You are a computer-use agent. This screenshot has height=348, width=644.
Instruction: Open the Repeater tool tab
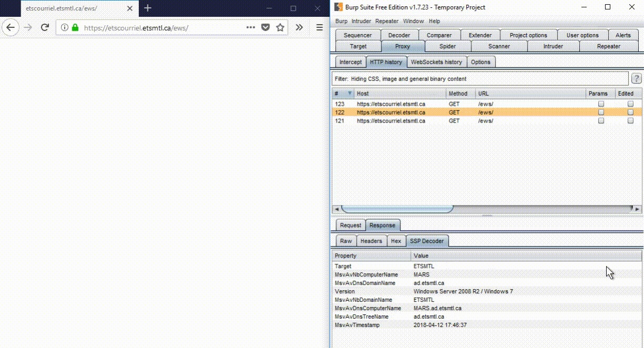pyautogui.click(x=609, y=46)
